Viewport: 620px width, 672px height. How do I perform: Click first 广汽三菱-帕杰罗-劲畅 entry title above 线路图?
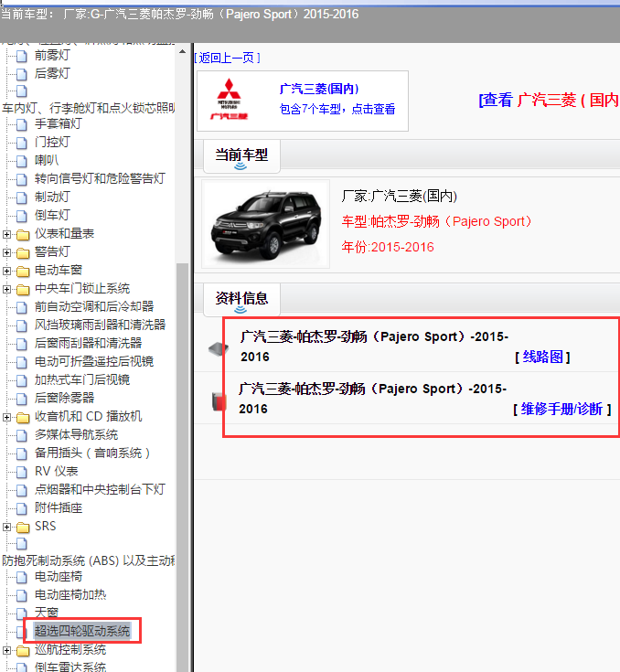point(374,347)
